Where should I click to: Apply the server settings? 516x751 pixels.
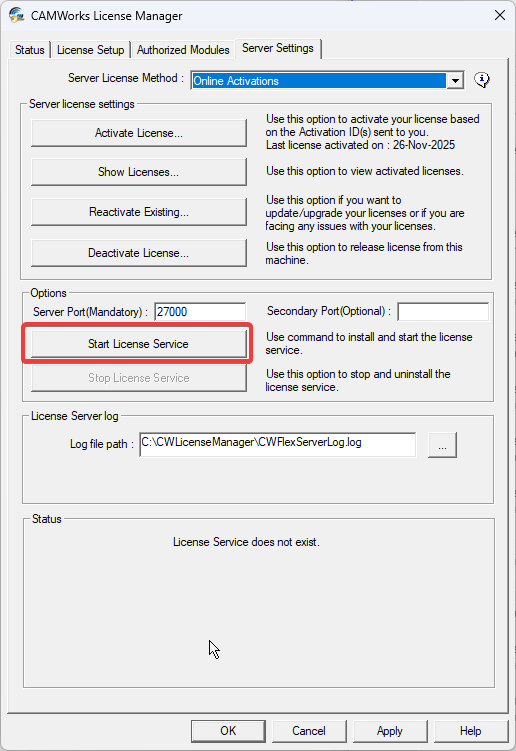coord(390,730)
